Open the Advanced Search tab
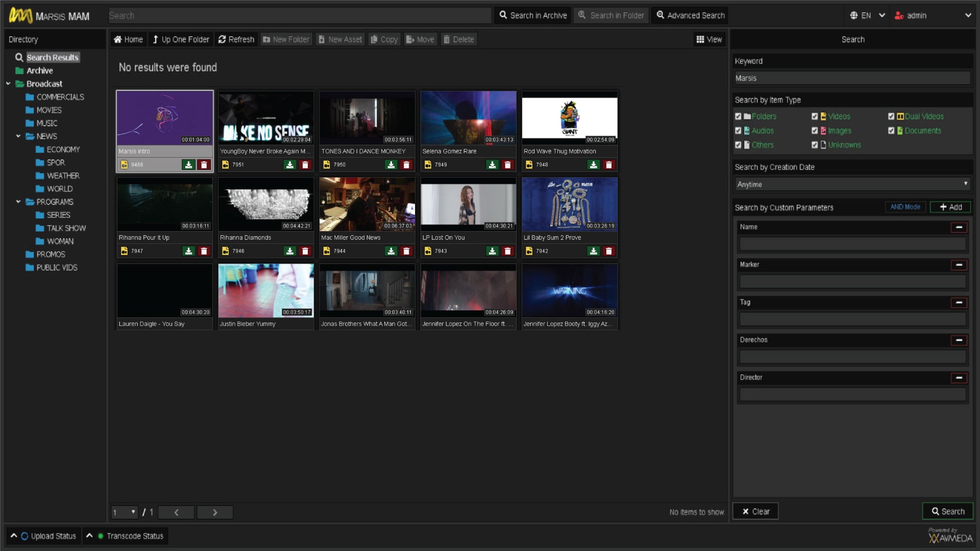Image resolution: width=980 pixels, height=551 pixels. click(690, 15)
